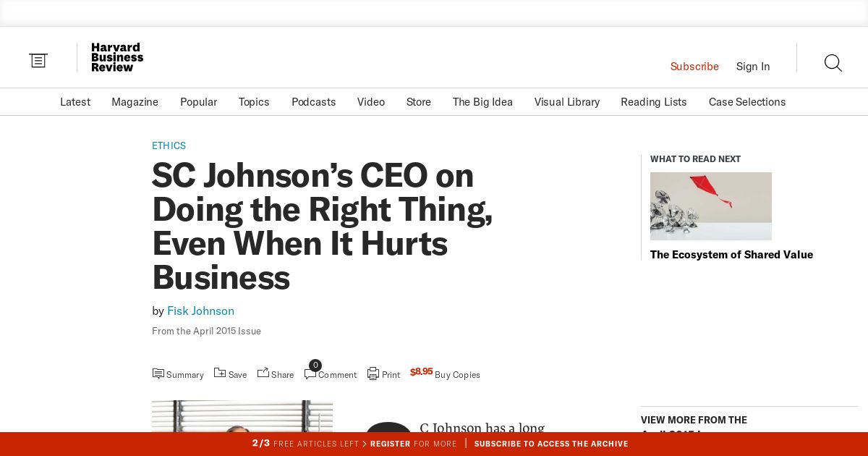
Task: Go to Reading Lists
Action: (654, 102)
